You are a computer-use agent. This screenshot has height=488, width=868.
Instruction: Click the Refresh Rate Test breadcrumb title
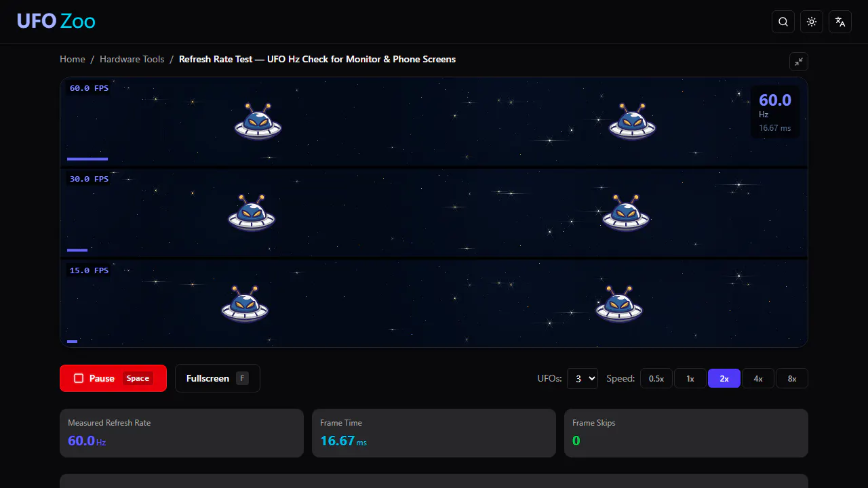[317, 59]
